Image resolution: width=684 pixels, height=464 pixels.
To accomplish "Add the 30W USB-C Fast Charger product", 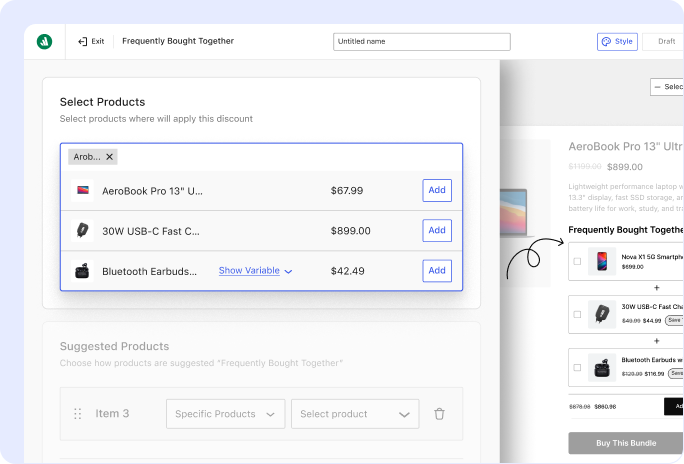I will point(437,230).
